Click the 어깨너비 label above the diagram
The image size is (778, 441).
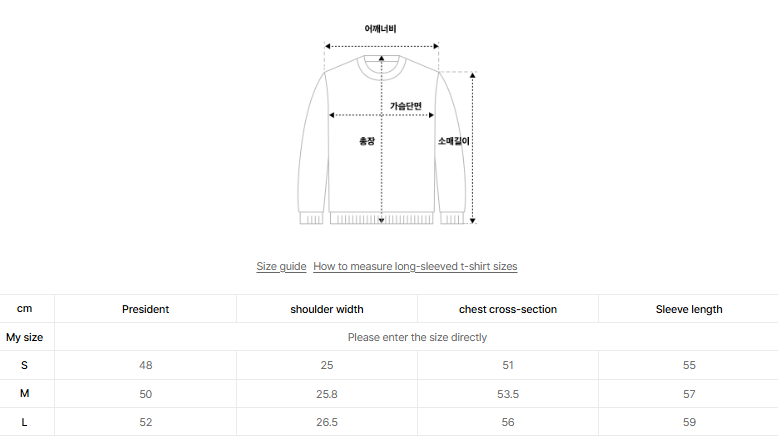pyautogui.click(x=381, y=29)
